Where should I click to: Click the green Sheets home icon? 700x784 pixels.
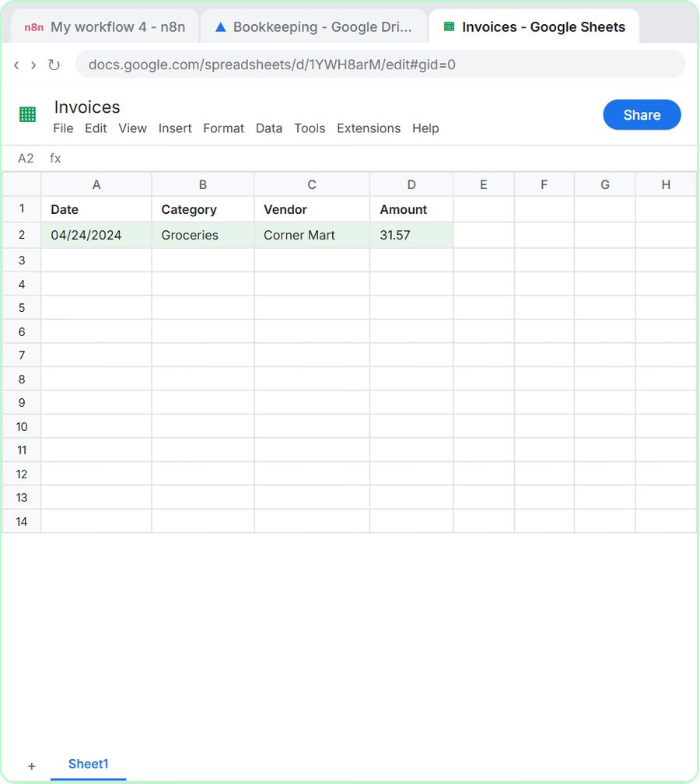27,114
